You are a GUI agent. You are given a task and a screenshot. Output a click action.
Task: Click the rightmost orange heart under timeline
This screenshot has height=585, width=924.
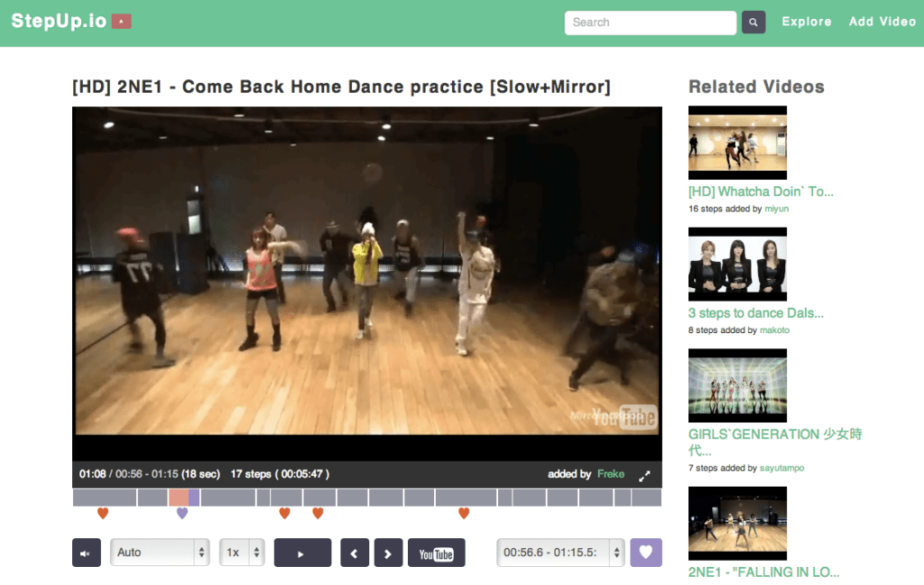464,514
